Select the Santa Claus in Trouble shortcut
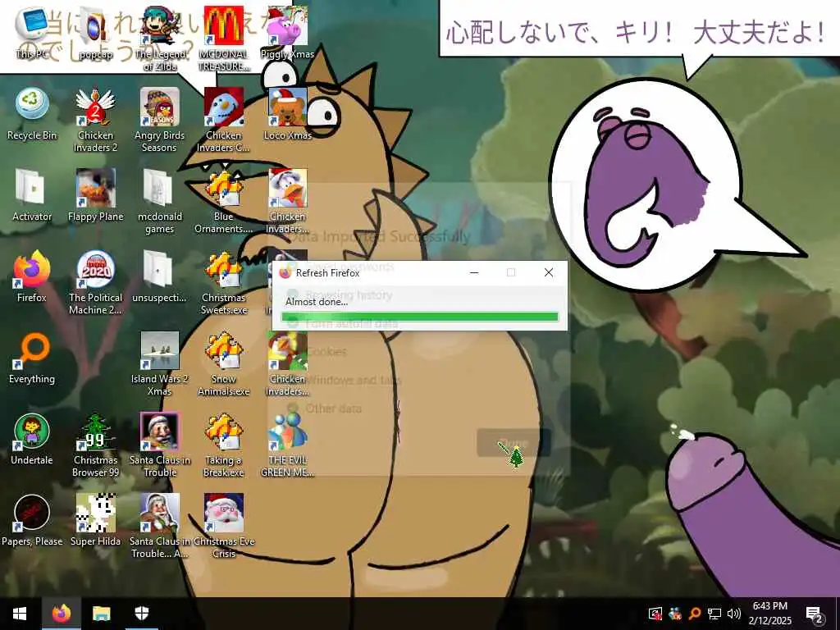The width and height of the screenshot is (840, 630). 160,445
